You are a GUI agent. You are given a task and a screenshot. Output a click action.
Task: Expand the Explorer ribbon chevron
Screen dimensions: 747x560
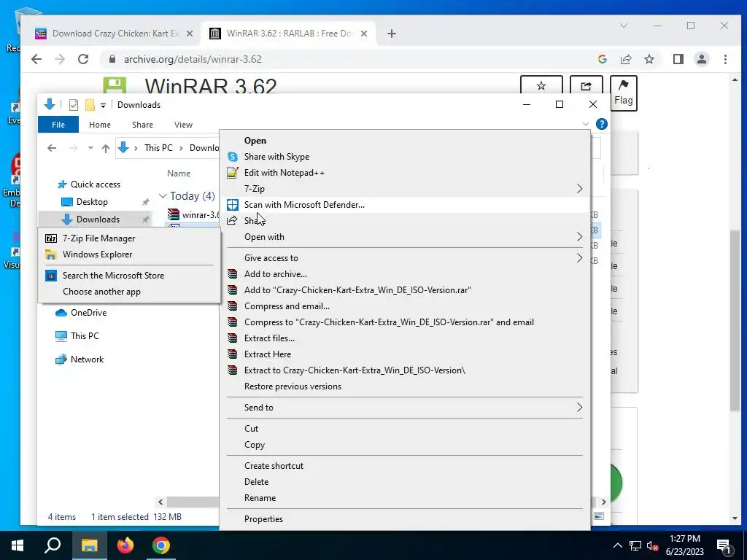tap(586, 124)
